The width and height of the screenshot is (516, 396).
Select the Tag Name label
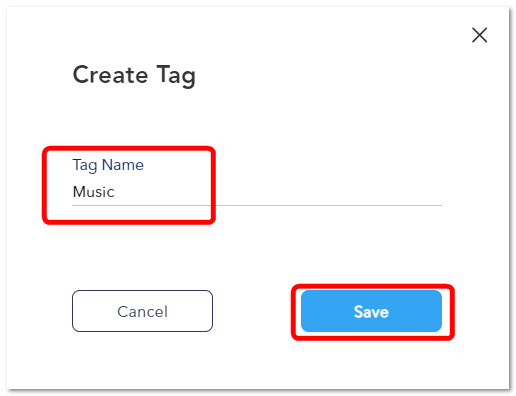[x=108, y=165]
